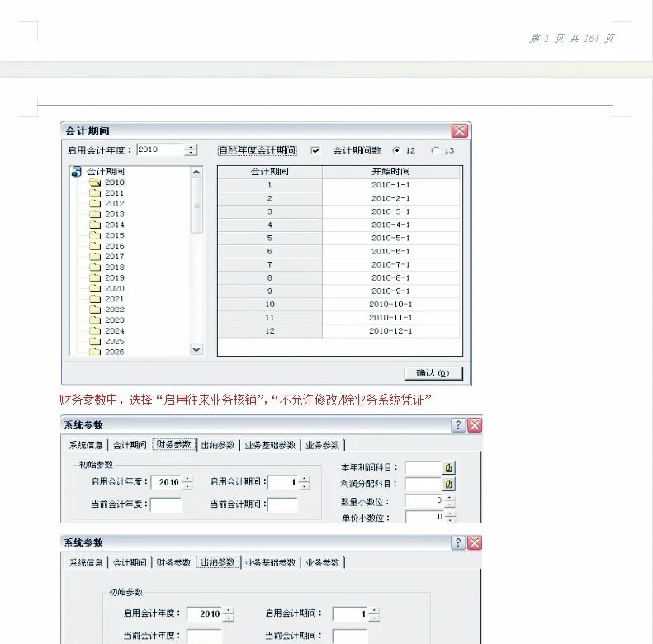Click the 2010-6-1 start date cell
Screen dimensions: 653x644
pos(391,251)
